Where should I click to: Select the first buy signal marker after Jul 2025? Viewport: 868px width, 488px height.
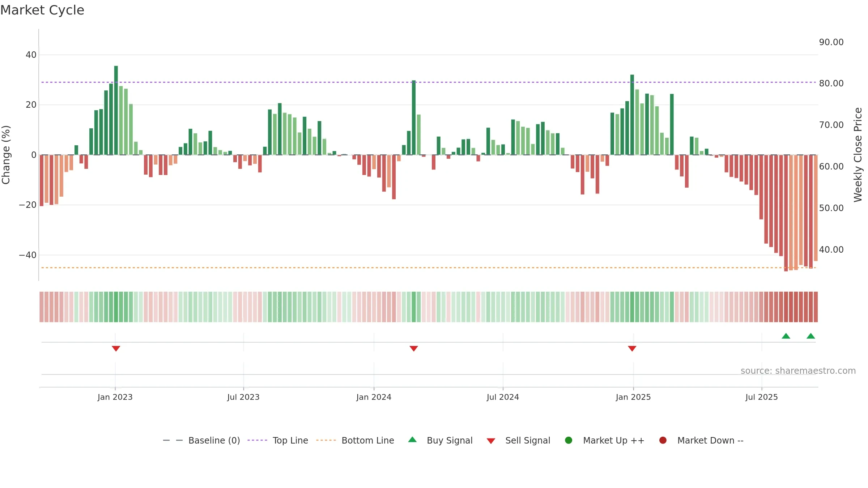[786, 336]
